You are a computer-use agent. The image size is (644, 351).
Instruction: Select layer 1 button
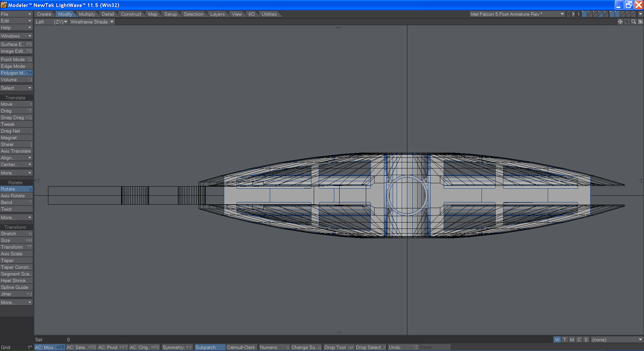point(584,14)
